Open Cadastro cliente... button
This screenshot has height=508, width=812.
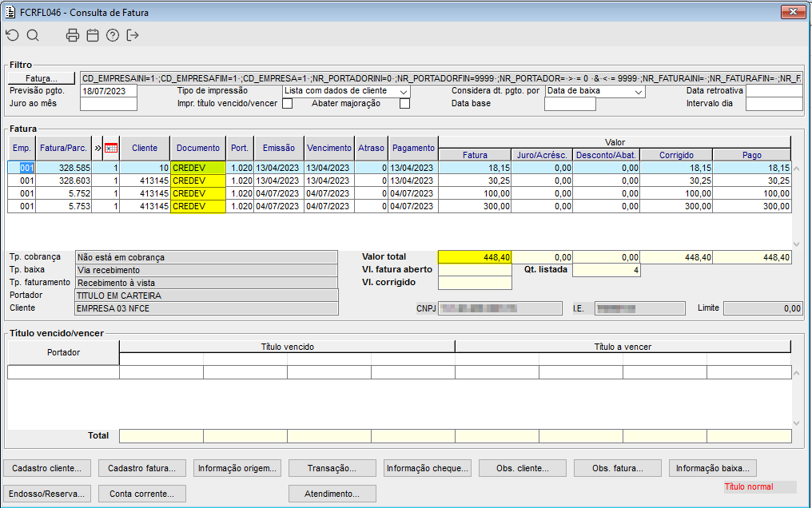[x=48, y=468]
